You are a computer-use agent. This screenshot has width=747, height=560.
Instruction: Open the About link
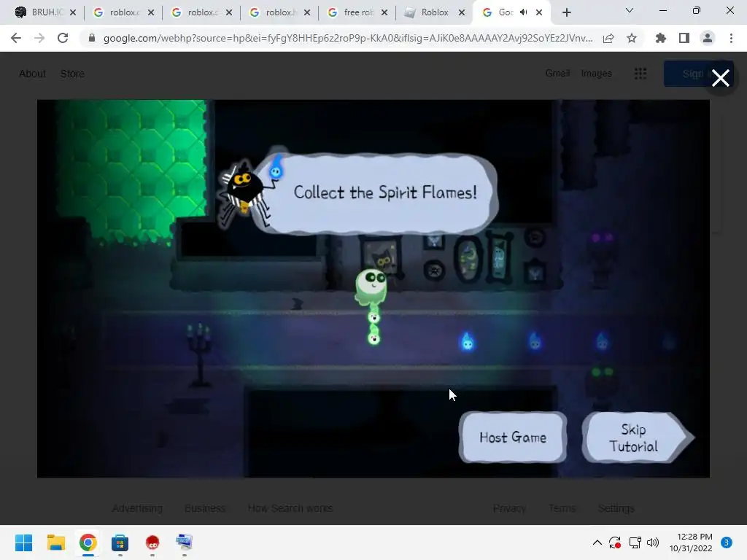click(x=32, y=74)
